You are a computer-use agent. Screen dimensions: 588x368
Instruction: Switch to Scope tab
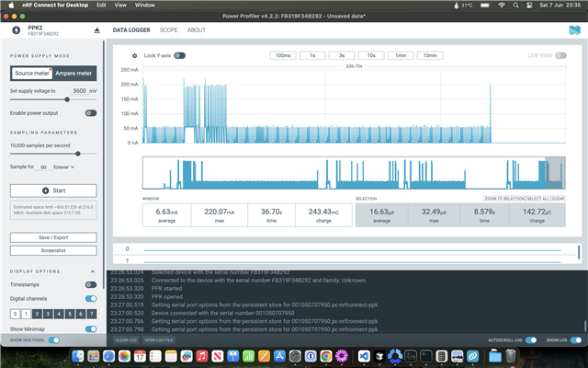pyautogui.click(x=168, y=30)
